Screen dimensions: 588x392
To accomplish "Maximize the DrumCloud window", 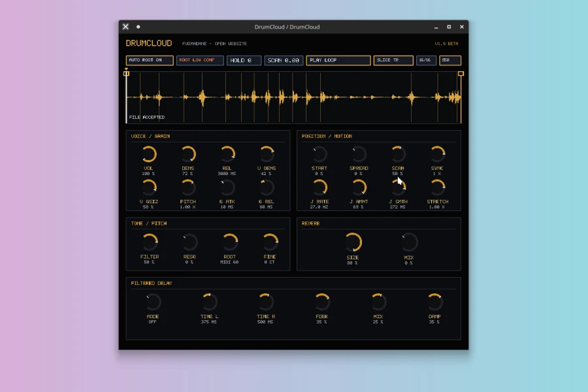I will [449, 27].
